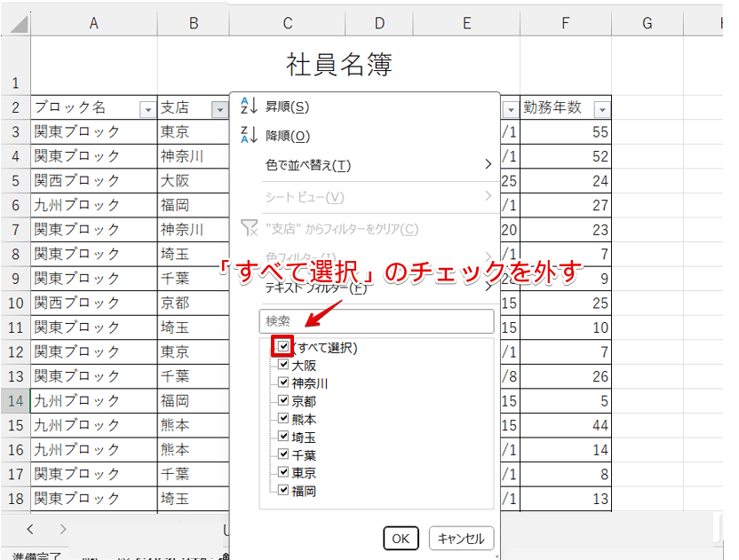Select row 18 header
Screen dimensions: 739x560
pyautogui.click(x=16, y=498)
